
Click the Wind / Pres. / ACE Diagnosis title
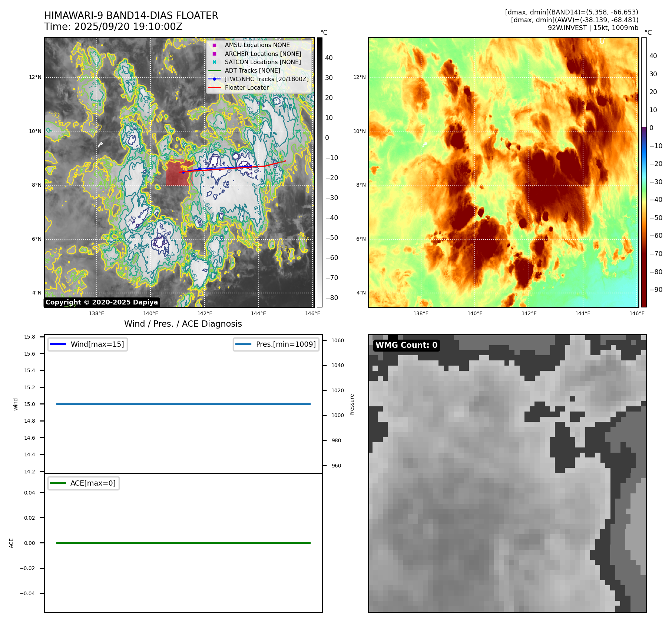point(183,324)
